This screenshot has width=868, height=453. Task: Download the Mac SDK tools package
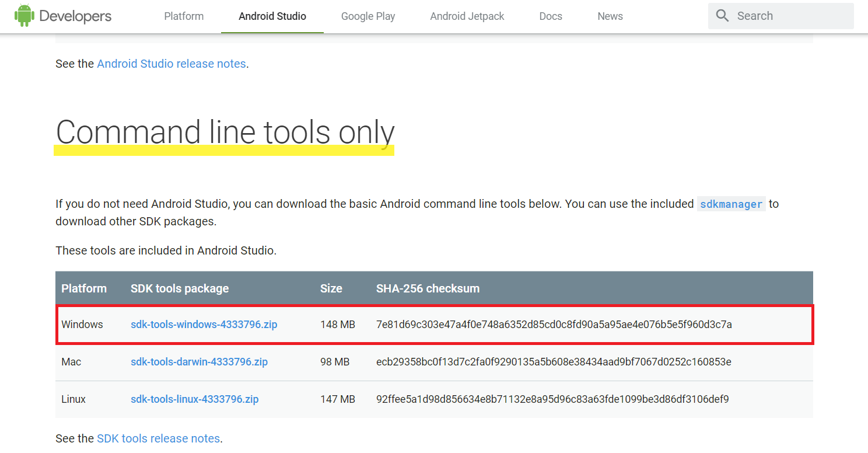coord(198,362)
